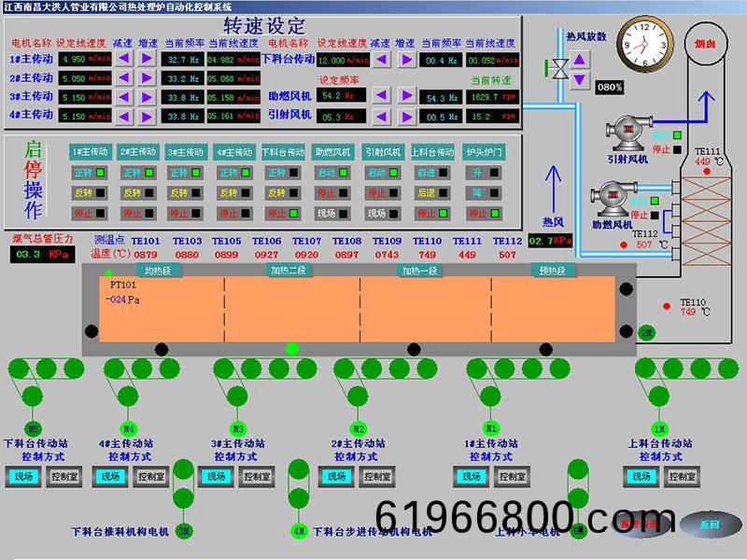747x560 pixels.
Task: Select the 助燃风机 blower graphic
Action: coord(613,199)
